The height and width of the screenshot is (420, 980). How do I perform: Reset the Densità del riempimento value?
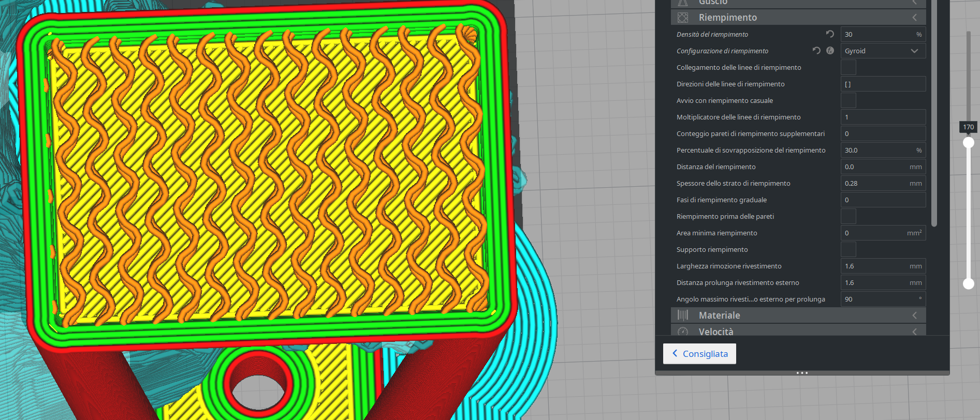click(x=830, y=34)
